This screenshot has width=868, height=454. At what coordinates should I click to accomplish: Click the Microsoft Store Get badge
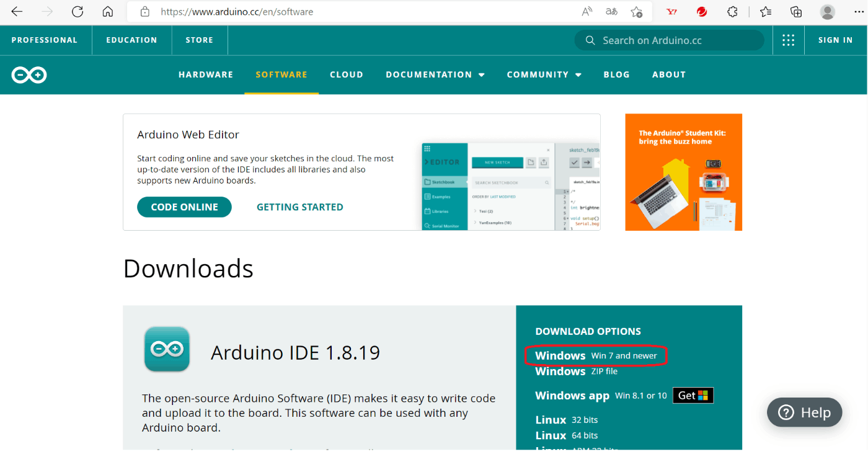click(693, 395)
